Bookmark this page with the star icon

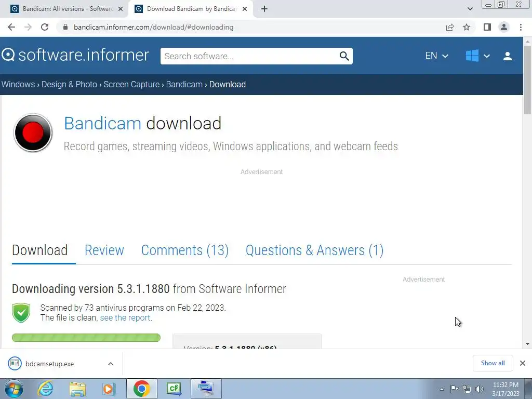(x=467, y=27)
